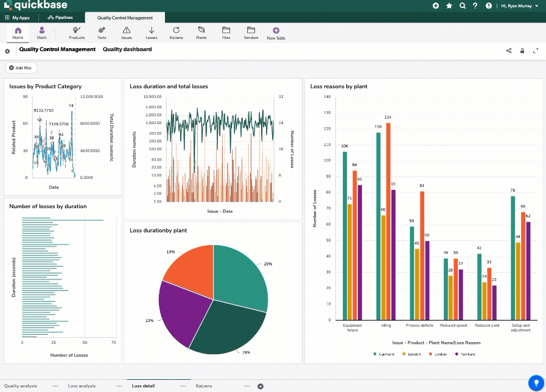Open the alerts exclamation icon

click(x=489, y=5)
